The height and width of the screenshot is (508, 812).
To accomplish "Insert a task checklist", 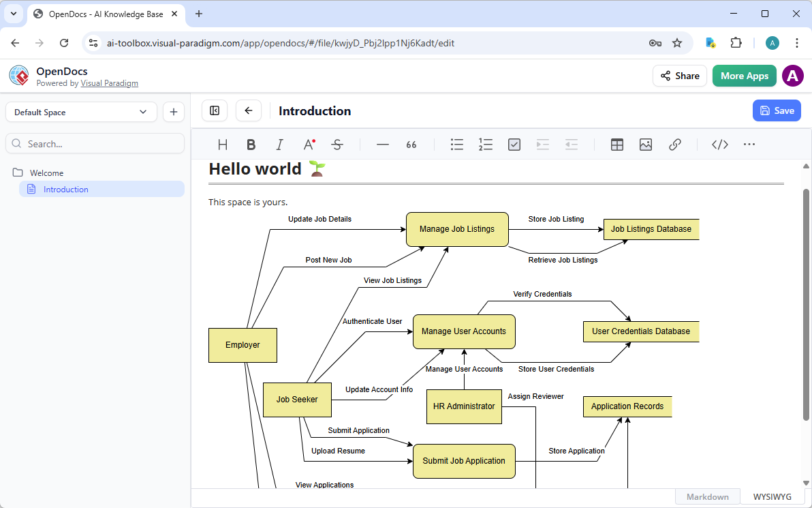I will (x=514, y=144).
